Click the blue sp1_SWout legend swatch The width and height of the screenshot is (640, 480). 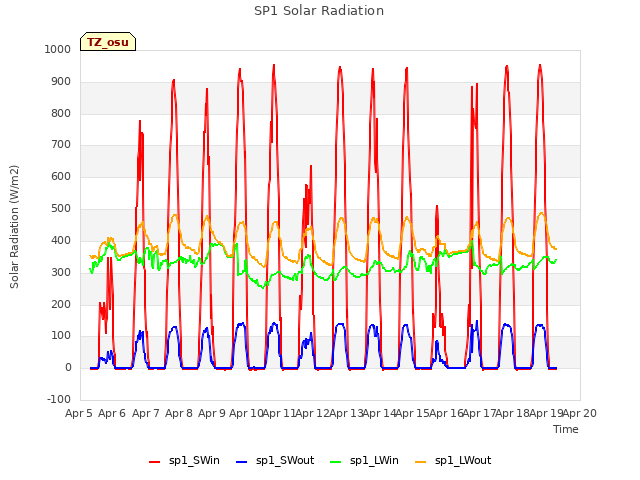[x=242, y=462]
